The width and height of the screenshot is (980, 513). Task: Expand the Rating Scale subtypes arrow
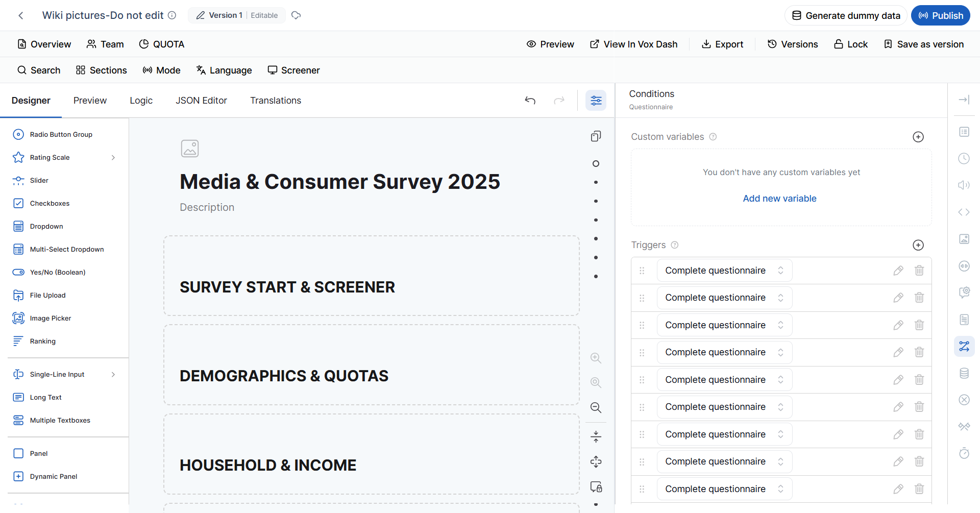[x=113, y=157]
